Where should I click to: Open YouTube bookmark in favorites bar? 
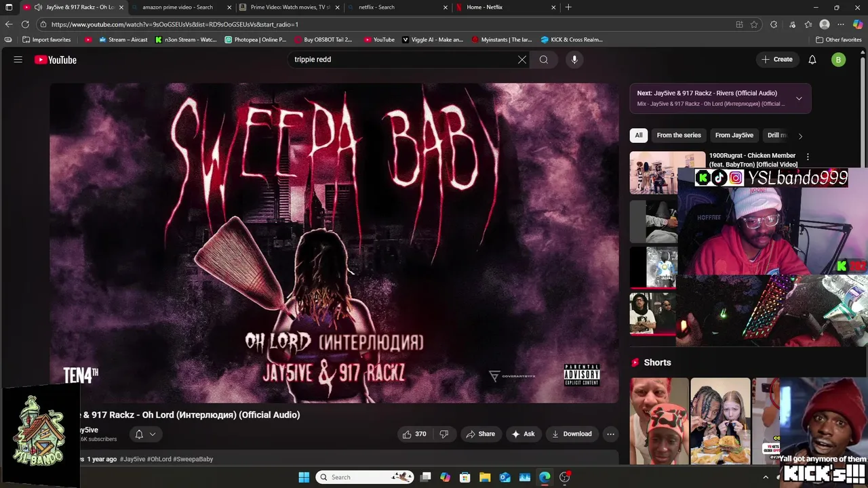(x=379, y=40)
